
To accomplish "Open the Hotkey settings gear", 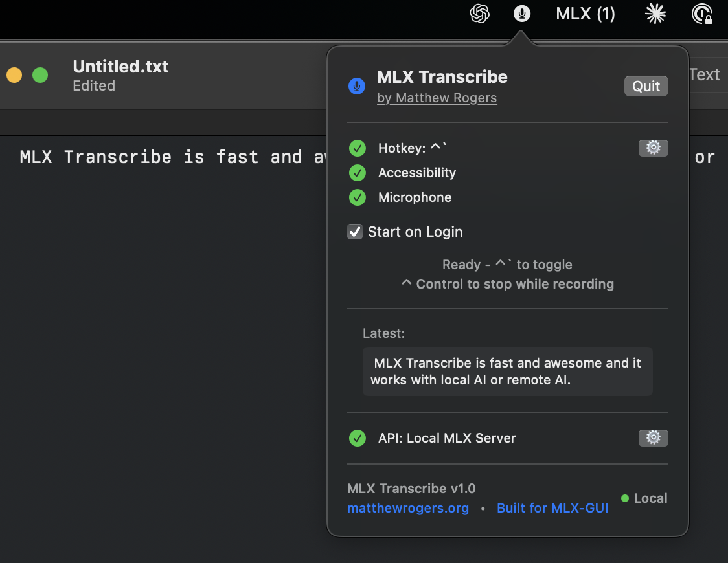I will point(653,148).
